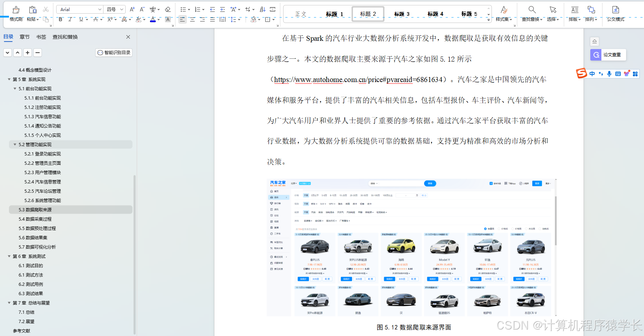
Task: Switch to the 查找和替换 tab
Action: [x=65, y=37]
